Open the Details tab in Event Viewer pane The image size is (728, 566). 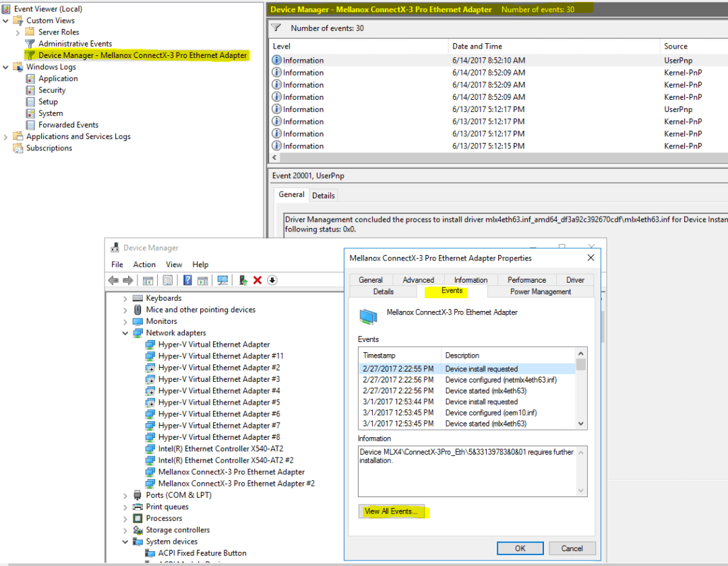(323, 196)
